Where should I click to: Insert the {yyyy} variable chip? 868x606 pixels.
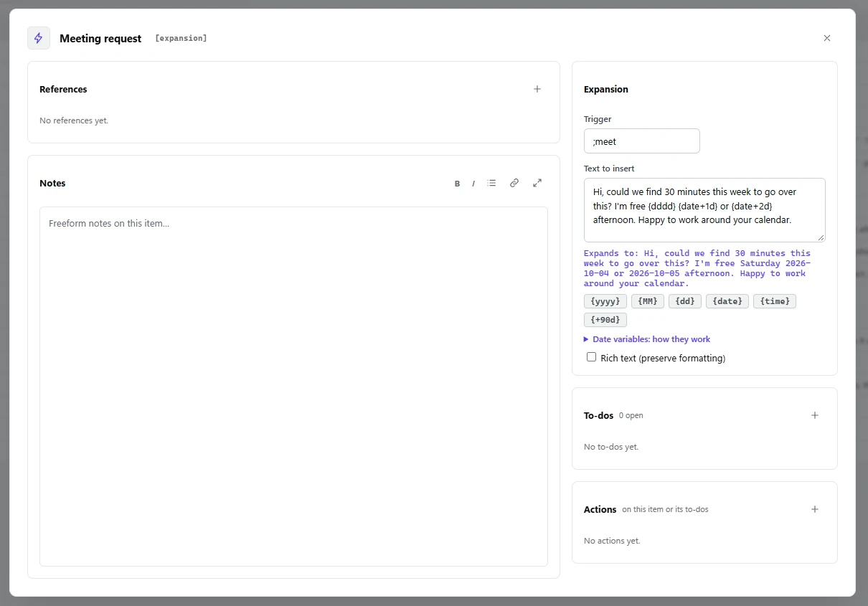pyautogui.click(x=605, y=301)
